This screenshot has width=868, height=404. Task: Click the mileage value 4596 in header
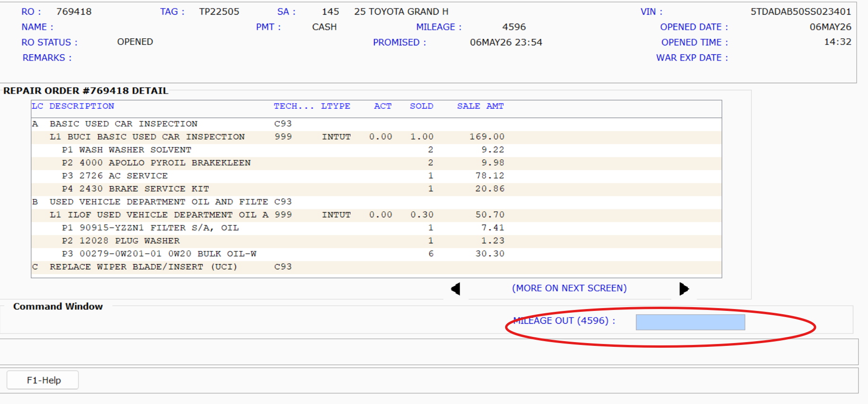coord(514,27)
